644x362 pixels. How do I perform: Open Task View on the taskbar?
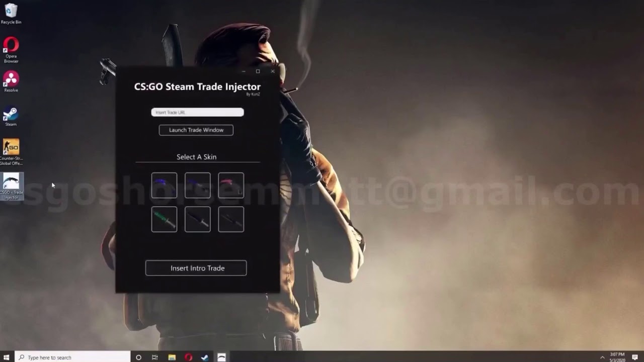(x=154, y=357)
